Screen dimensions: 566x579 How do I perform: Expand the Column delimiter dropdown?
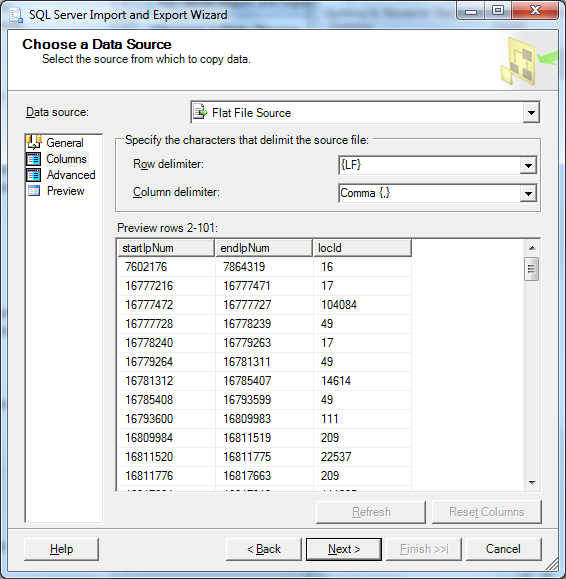528,193
